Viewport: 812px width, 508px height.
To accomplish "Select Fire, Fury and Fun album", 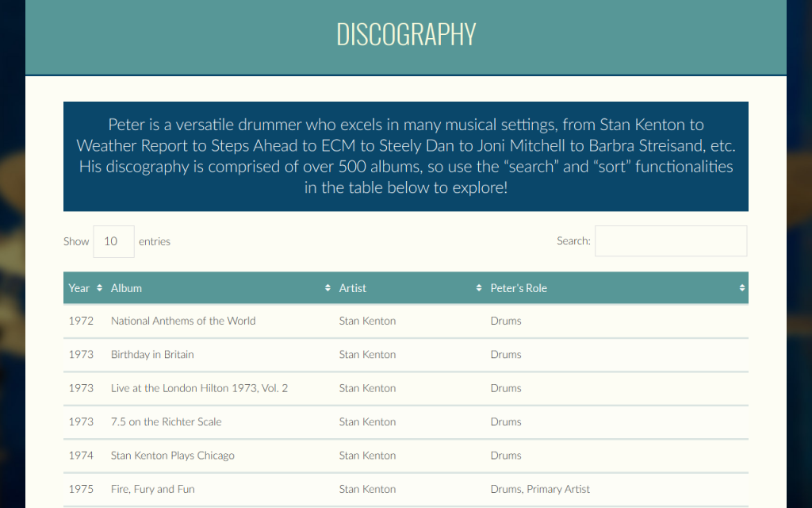I will tap(153, 489).
